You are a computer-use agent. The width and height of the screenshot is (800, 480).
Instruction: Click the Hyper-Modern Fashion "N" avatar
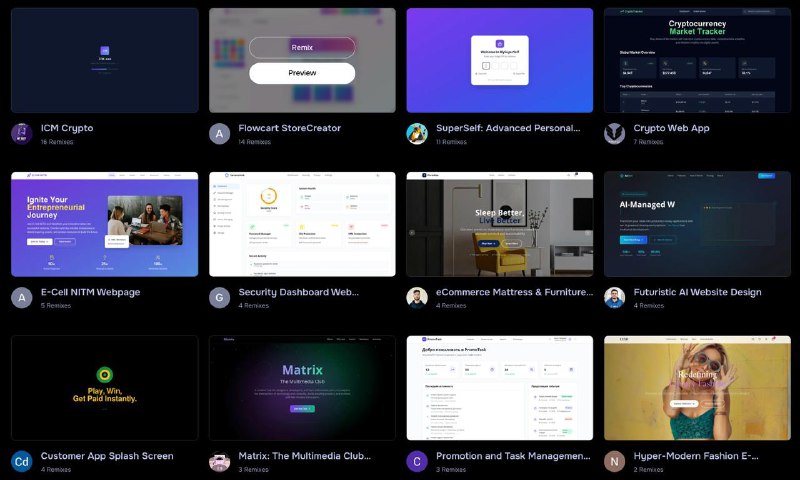pyautogui.click(x=614, y=461)
